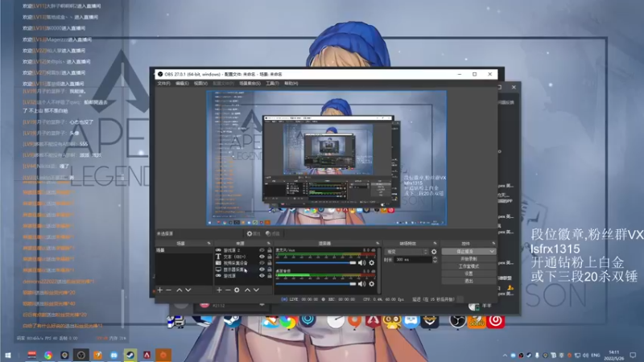Pop out the 混音器 dock using its float icon
This screenshot has width=644, height=362.
point(378,244)
